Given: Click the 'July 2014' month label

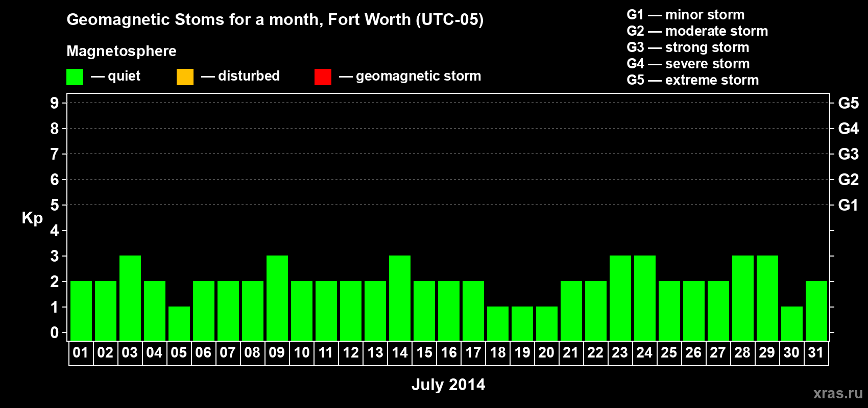Looking at the screenshot, I should point(448,385).
